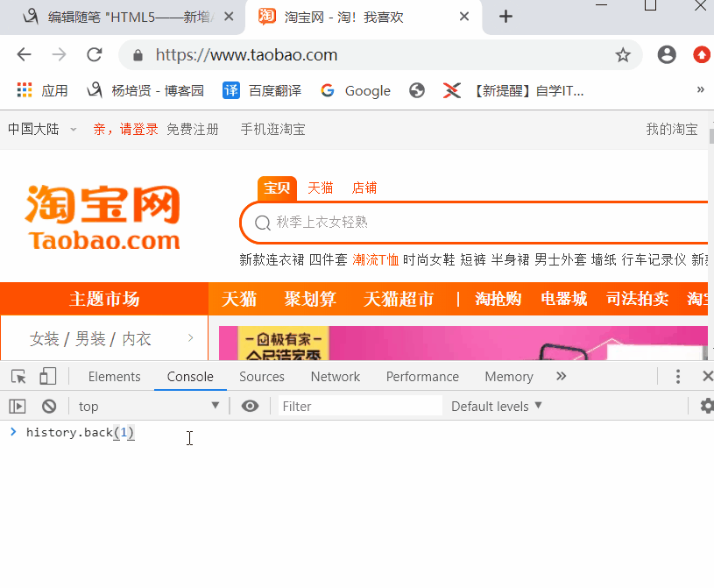Open the globe bookmark icon
Viewport: 714px width, 588px height.
[x=417, y=90]
